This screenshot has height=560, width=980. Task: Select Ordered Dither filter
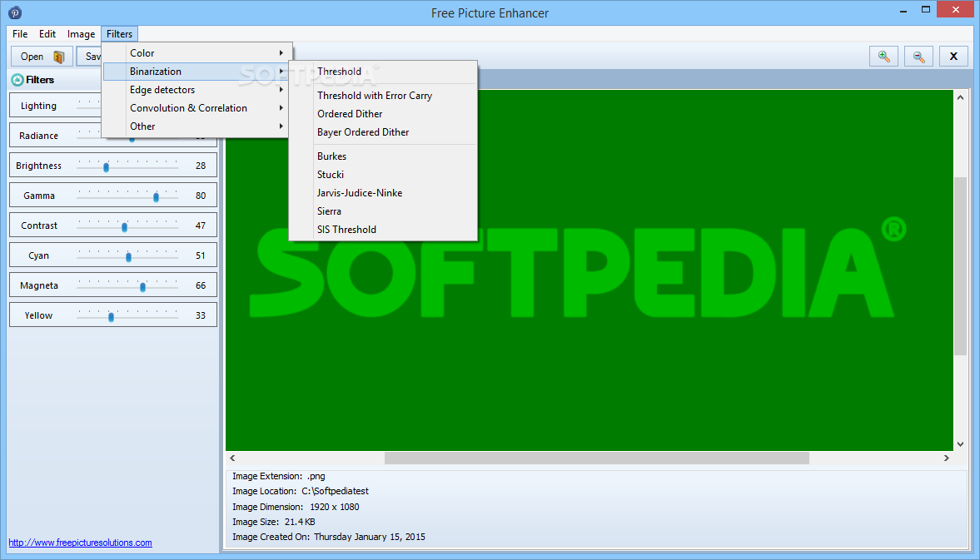coord(383,114)
